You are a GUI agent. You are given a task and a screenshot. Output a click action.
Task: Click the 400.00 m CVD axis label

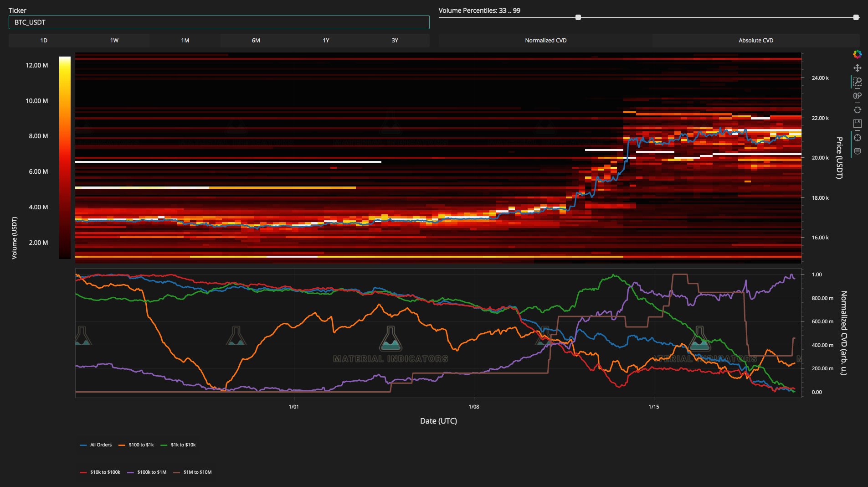pos(822,345)
